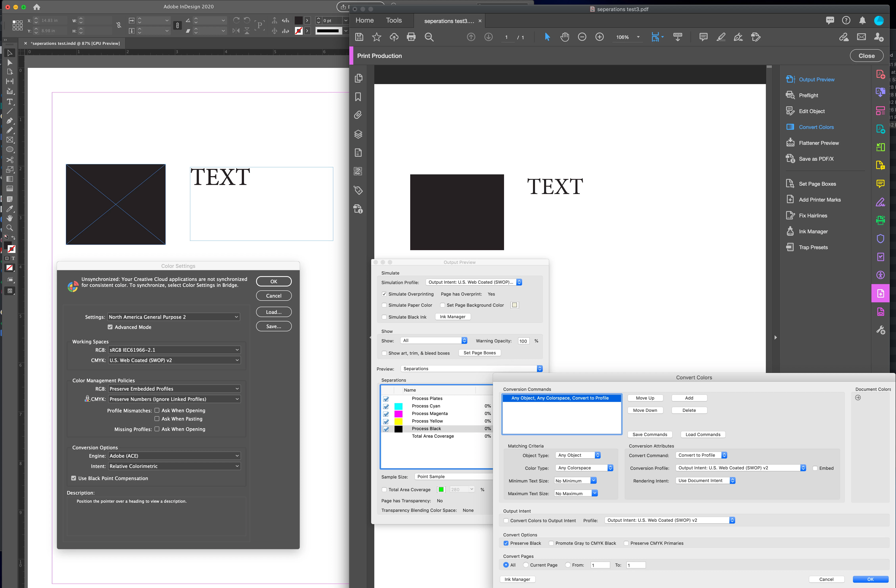Click the Hand tool in Acrobat toolbar
Screen dimensions: 896x588
pyautogui.click(x=564, y=37)
